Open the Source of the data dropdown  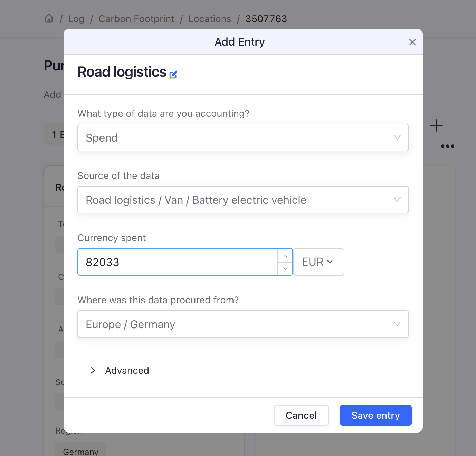(243, 200)
